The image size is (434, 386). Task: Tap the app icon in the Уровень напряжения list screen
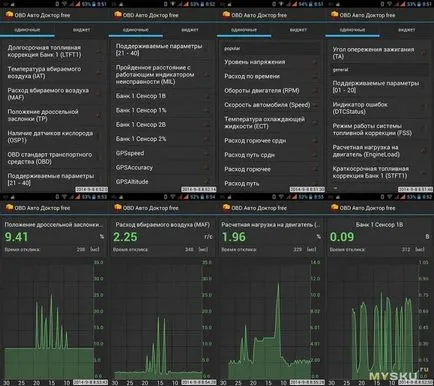[226, 15]
